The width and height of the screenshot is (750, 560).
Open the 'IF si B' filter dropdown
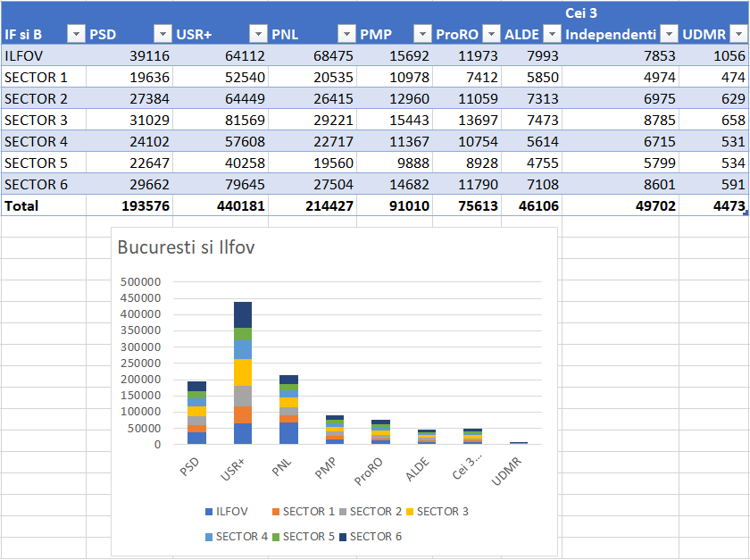(76, 34)
